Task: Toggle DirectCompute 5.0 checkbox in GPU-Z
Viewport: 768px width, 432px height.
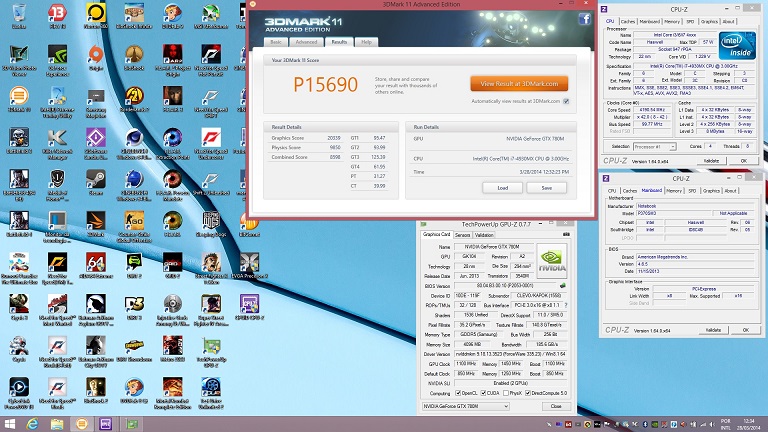Action: [x=528, y=393]
